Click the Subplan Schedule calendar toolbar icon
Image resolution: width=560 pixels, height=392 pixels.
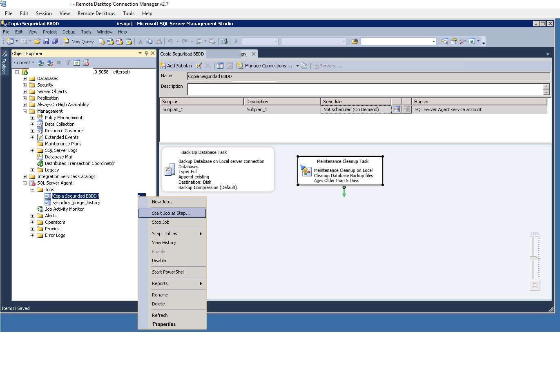pos(220,66)
